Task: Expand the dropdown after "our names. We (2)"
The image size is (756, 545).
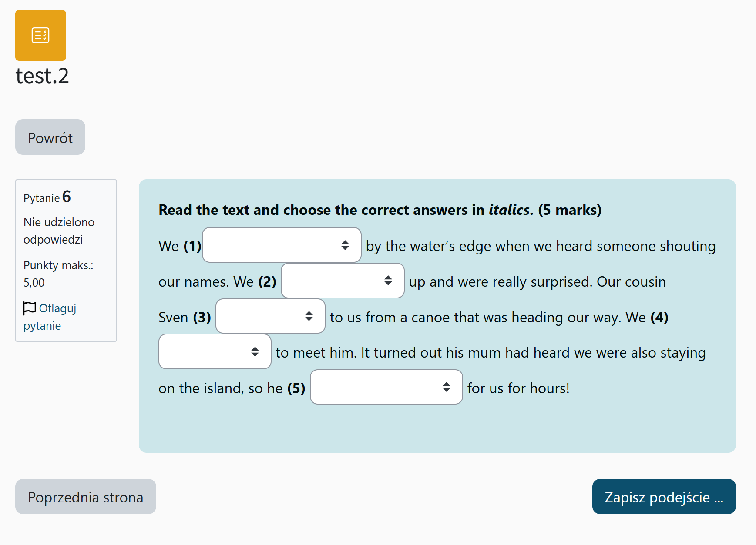Action: click(342, 281)
